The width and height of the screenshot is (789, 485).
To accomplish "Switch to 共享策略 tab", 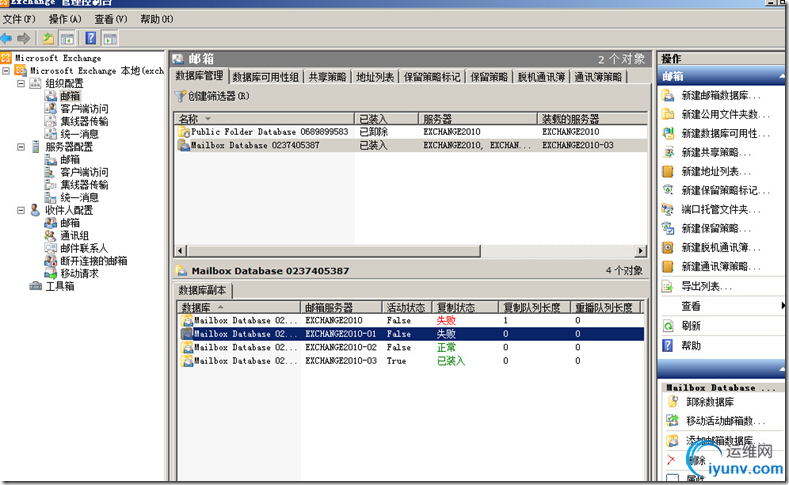I will [x=327, y=77].
